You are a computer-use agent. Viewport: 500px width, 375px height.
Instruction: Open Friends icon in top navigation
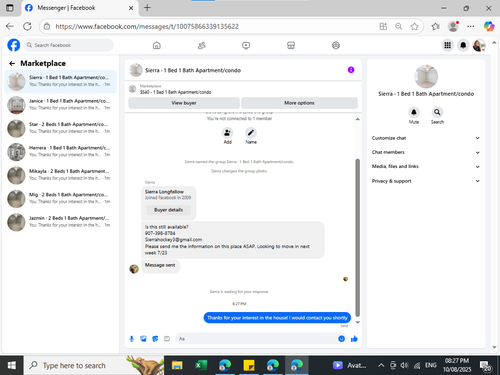coord(201,45)
